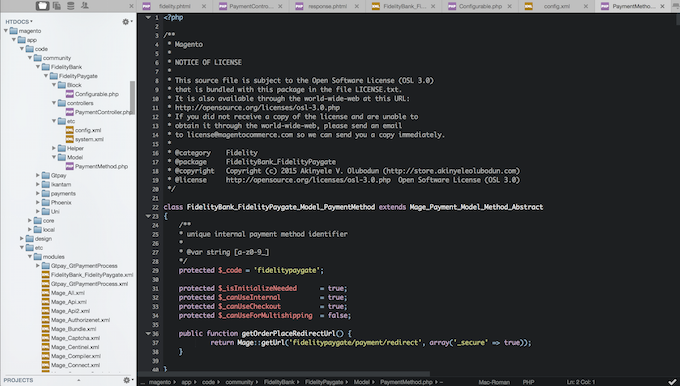Select Configurable.php file icon in tree

click(69, 94)
